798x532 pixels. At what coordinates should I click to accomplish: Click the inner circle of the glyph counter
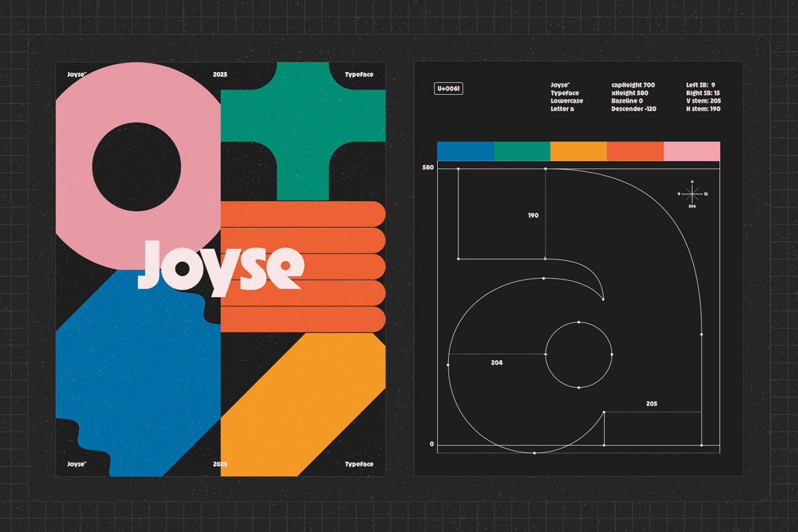(x=578, y=354)
